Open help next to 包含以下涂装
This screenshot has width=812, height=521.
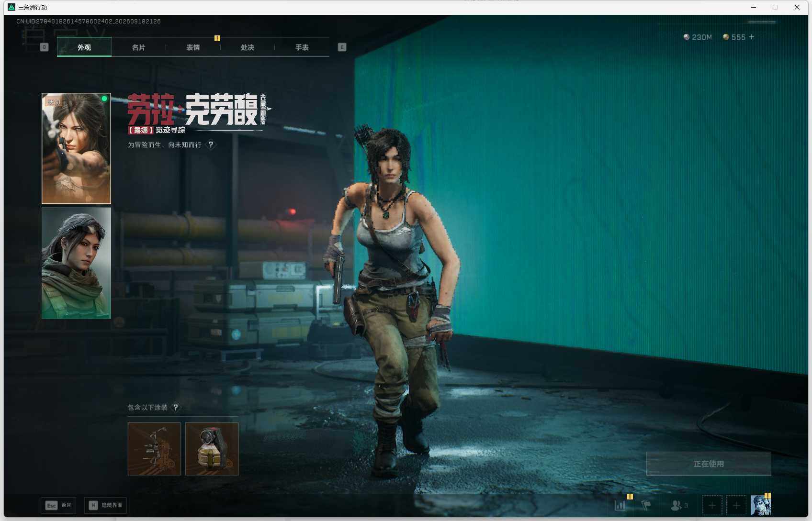click(x=176, y=407)
